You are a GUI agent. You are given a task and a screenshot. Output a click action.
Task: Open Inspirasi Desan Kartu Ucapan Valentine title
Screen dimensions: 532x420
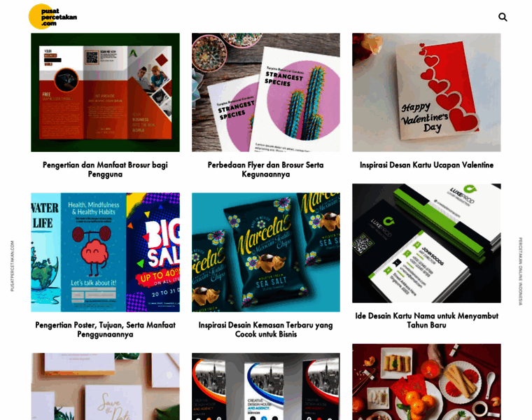pyautogui.click(x=426, y=165)
